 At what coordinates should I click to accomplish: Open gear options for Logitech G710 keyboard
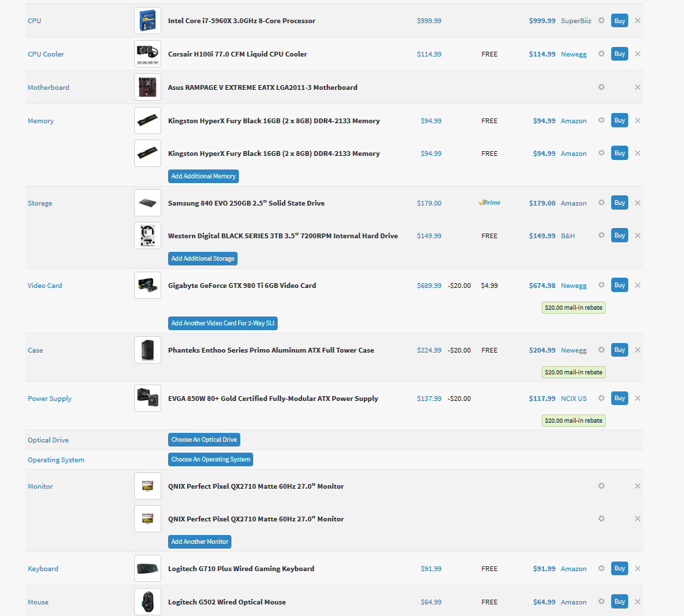601,568
